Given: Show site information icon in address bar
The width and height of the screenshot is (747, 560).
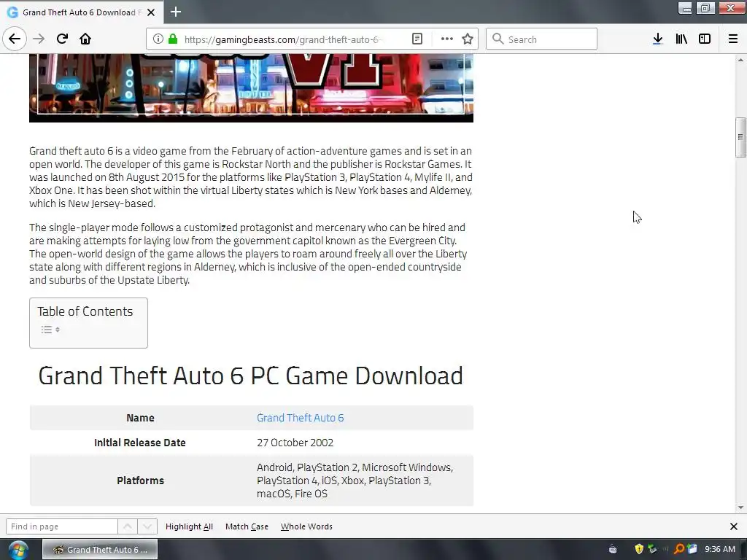Looking at the screenshot, I should 158,39.
